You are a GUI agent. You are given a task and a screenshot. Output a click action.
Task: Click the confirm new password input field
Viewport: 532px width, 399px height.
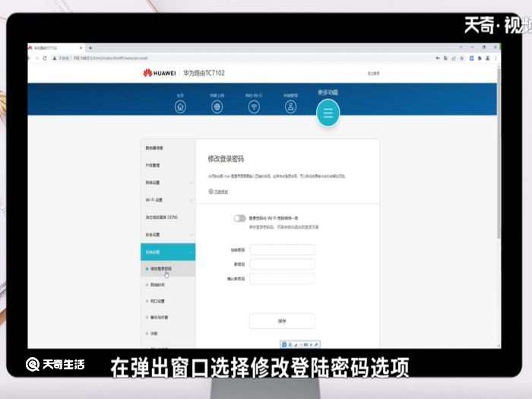(282, 279)
